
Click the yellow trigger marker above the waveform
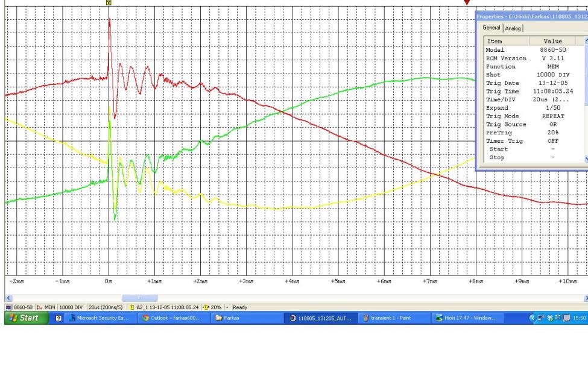pos(109,2)
